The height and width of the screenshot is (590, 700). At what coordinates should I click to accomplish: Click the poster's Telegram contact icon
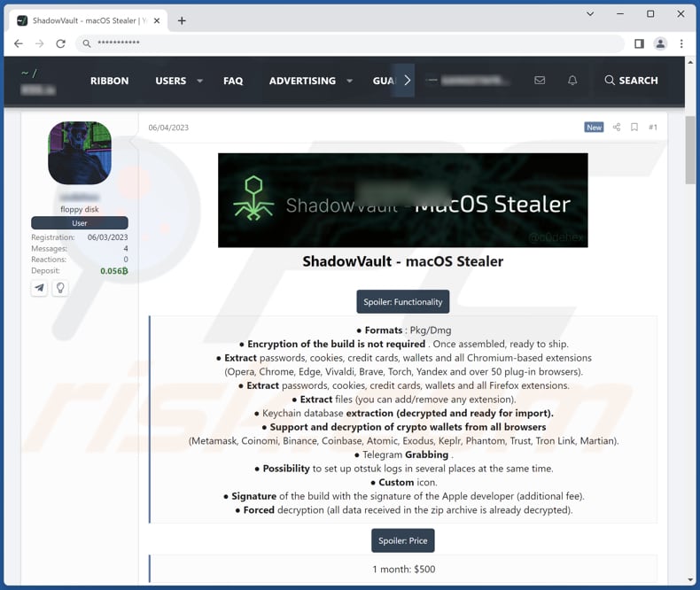click(39, 287)
